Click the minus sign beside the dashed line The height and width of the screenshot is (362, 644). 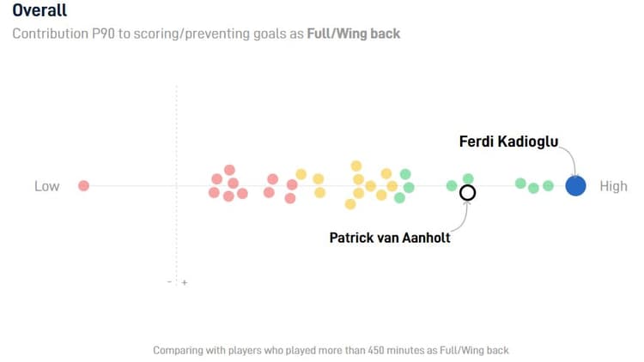170,282
